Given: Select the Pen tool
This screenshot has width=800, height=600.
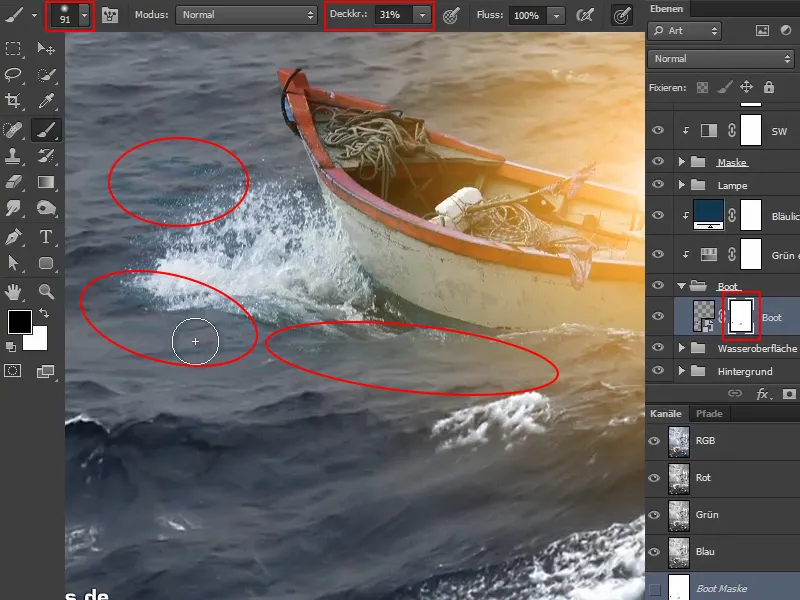Looking at the screenshot, I should point(13,237).
